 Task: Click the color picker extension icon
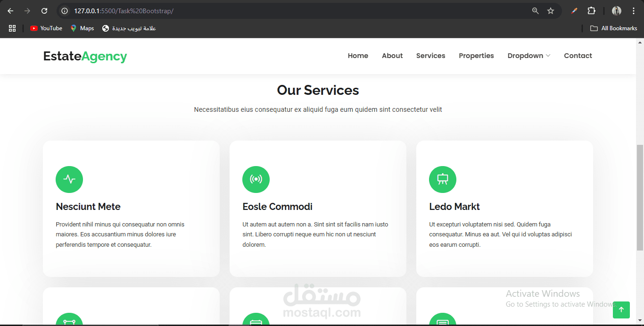click(x=574, y=11)
